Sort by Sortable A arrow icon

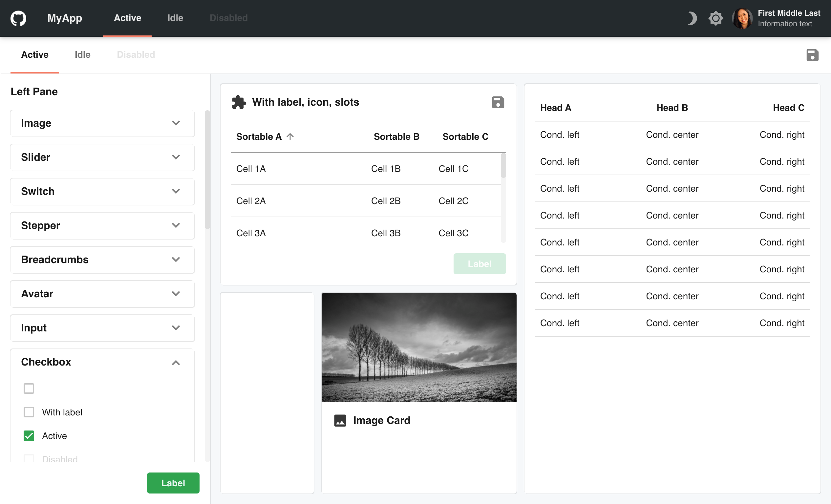(290, 136)
